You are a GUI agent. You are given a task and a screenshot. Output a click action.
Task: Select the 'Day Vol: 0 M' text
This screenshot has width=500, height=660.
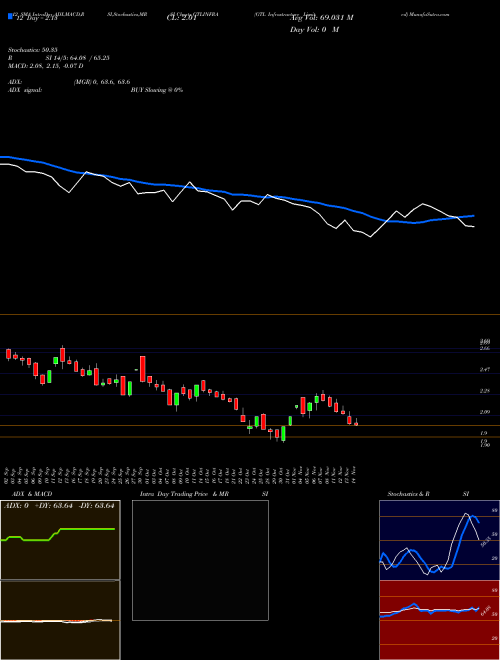click(x=314, y=30)
